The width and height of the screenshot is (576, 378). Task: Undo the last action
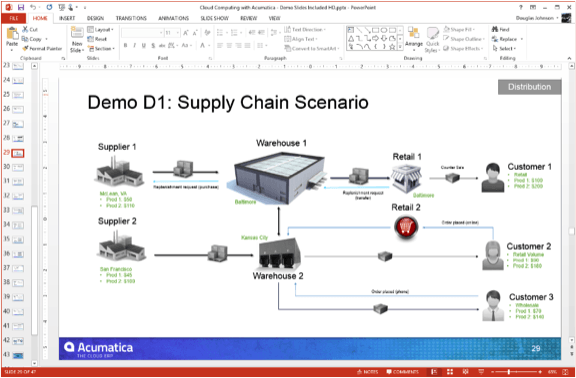coord(33,7)
